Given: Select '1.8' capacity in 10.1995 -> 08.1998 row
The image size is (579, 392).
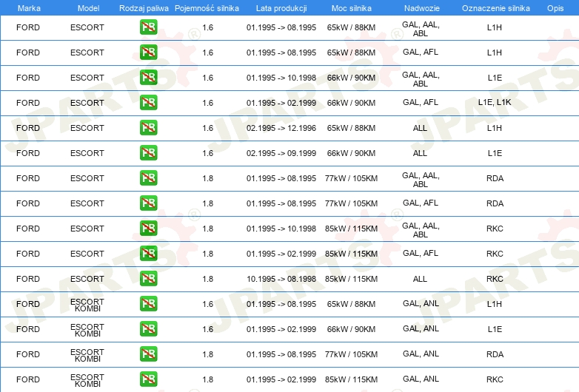Looking at the screenshot, I should click(208, 279).
